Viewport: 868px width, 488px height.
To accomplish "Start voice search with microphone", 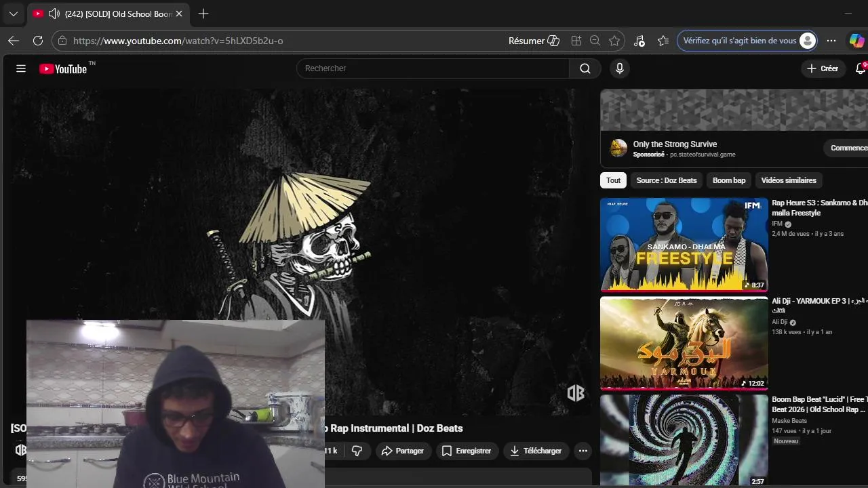I will point(619,68).
